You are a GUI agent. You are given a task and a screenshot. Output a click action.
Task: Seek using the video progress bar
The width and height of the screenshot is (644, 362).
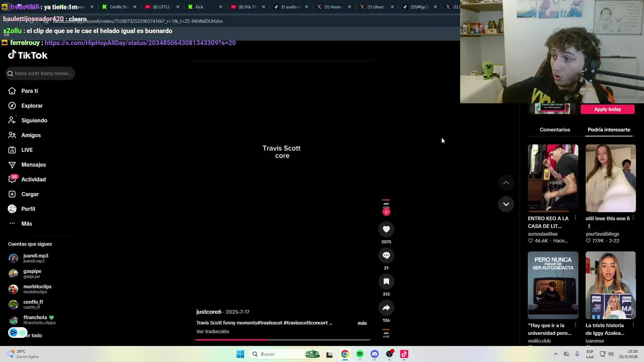(x=283, y=340)
